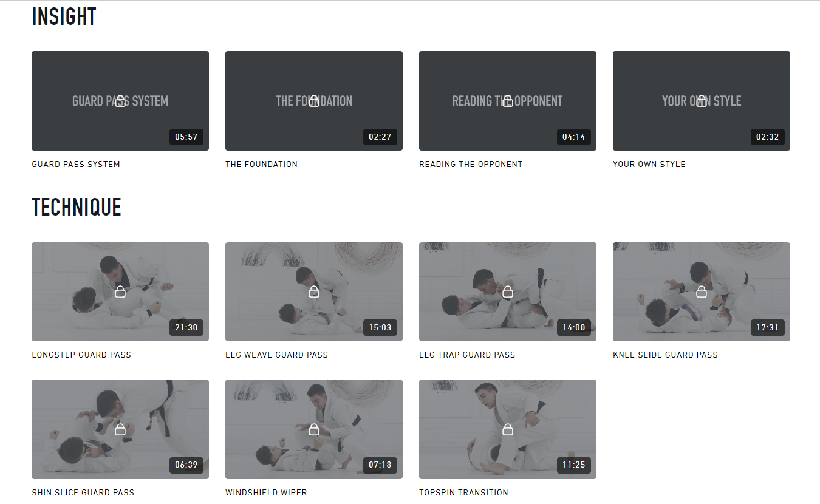
Task: Click lock icon on Guard Pass System video
Action: (x=120, y=101)
